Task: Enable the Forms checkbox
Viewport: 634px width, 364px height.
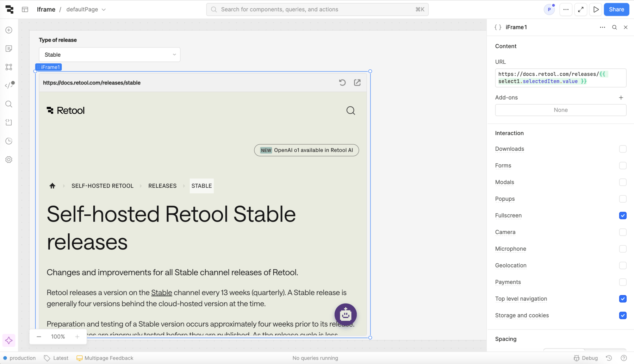Action: [623, 165]
